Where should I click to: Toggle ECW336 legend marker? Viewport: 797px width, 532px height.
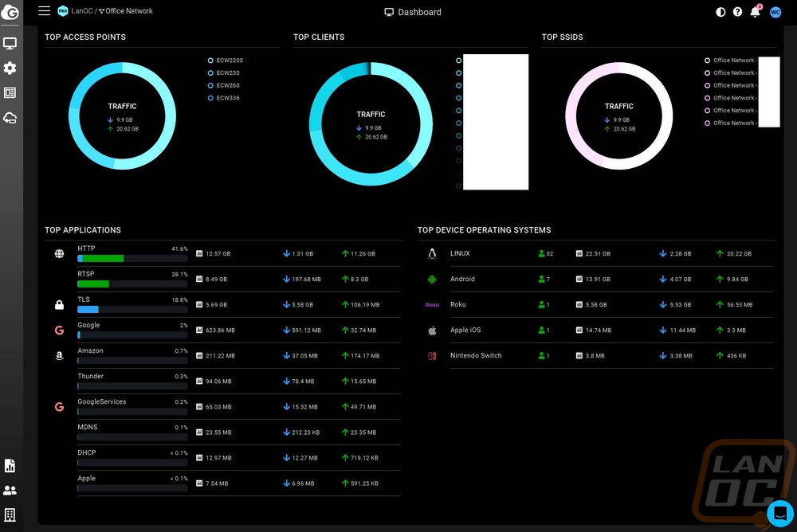coord(210,98)
